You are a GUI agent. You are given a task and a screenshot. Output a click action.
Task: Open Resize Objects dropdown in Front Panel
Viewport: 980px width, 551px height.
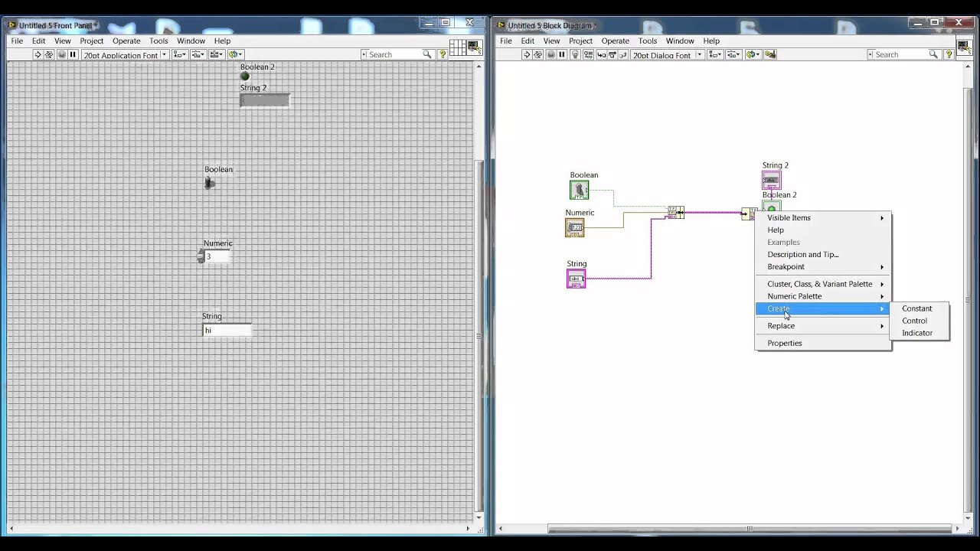click(x=217, y=54)
